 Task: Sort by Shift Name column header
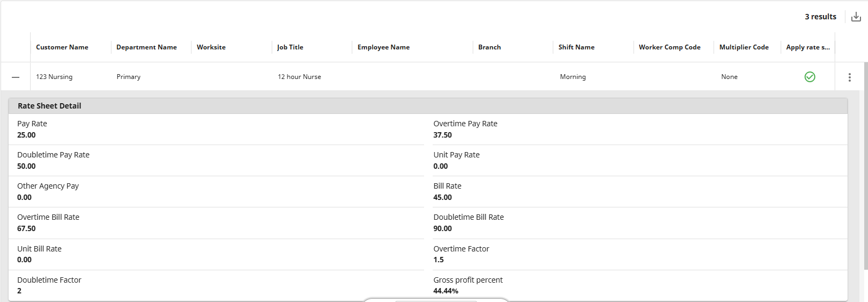(x=576, y=47)
